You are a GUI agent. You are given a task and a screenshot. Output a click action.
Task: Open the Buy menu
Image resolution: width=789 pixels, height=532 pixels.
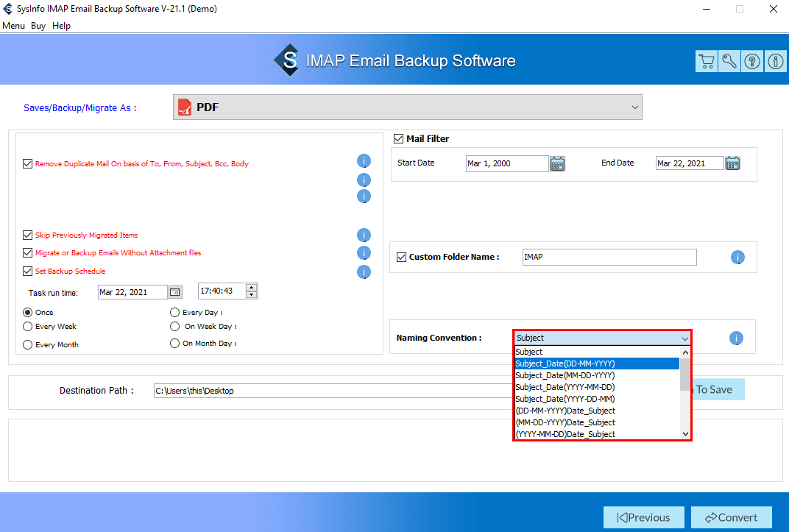pos(38,26)
